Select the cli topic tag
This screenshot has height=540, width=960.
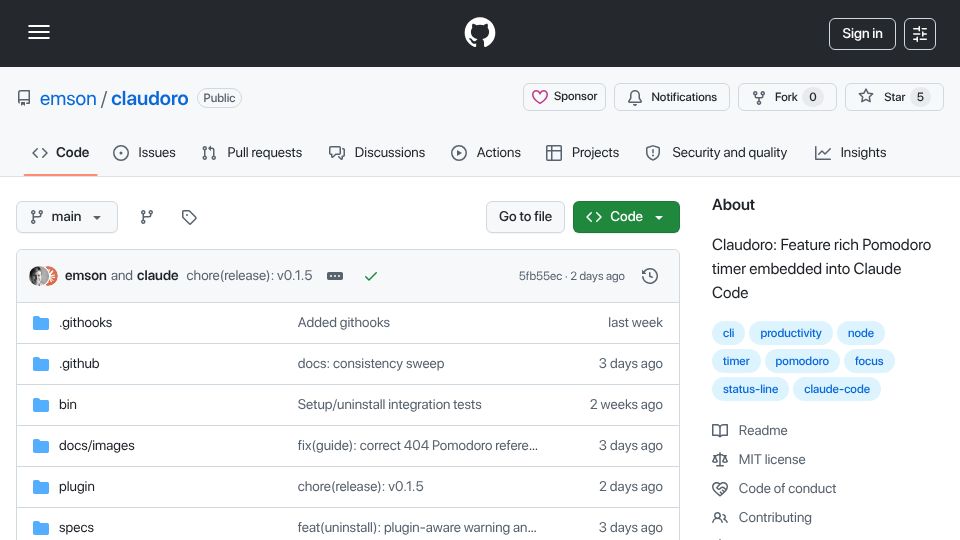tap(728, 333)
